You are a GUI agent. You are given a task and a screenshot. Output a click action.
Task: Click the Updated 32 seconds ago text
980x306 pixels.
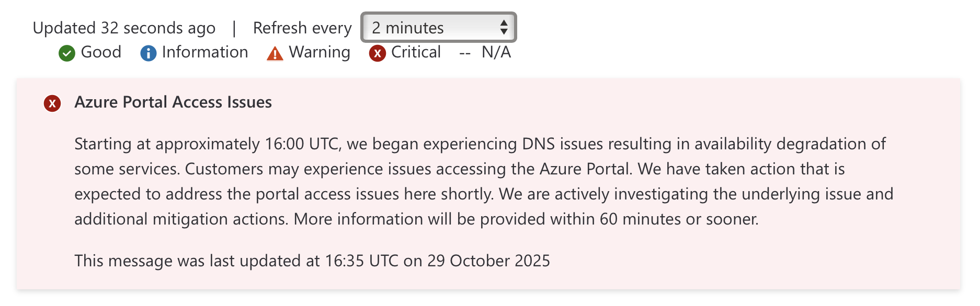124,28
